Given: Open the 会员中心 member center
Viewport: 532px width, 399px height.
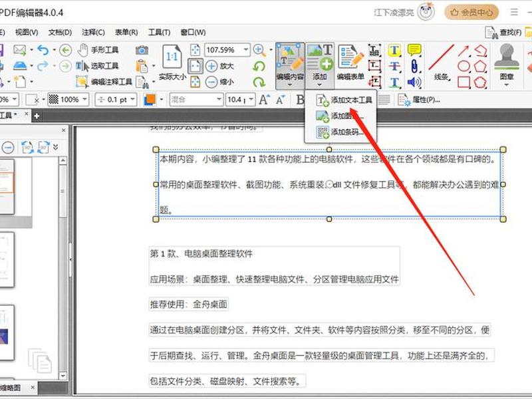Looking at the screenshot, I should coord(471,13).
